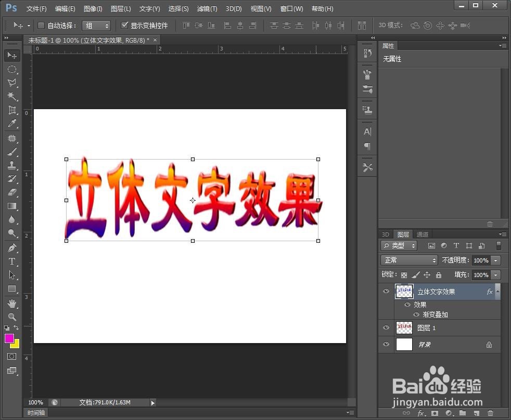Select the Move tool
The width and height of the screenshot is (511, 420).
point(12,56)
